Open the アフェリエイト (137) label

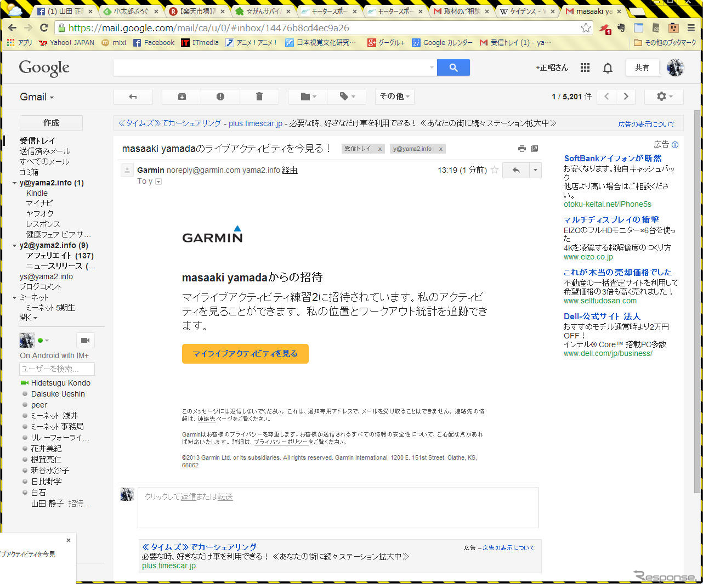point(60,256)
